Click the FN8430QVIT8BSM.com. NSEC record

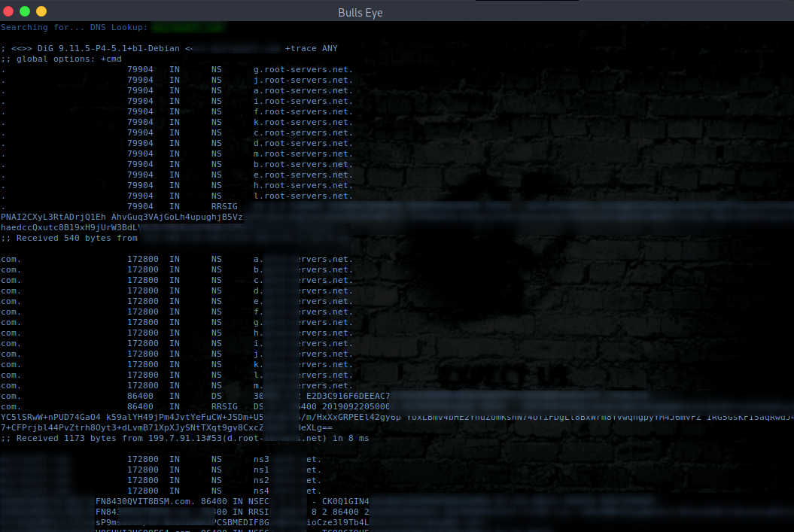coord(182,502)
